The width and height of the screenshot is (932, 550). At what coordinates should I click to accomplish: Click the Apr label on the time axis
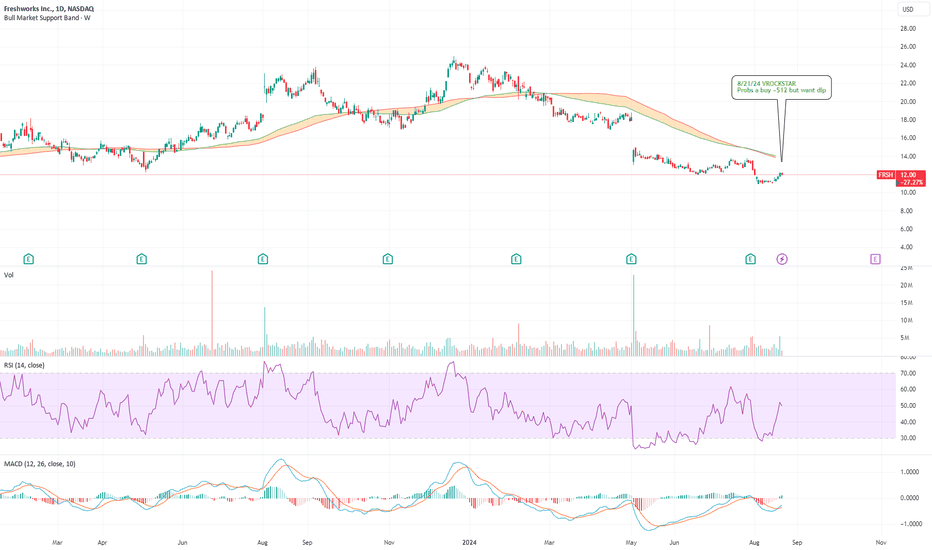pos(102,542)
